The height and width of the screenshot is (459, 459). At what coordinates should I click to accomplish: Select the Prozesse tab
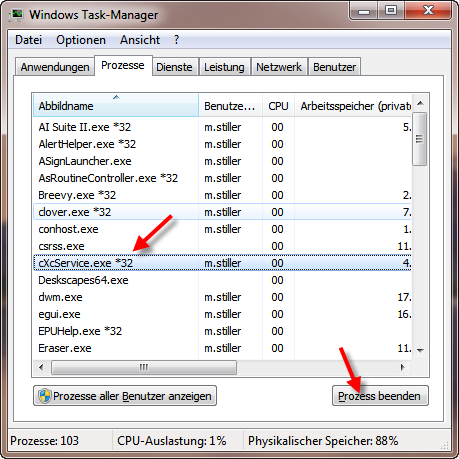(x=123, y=65)
